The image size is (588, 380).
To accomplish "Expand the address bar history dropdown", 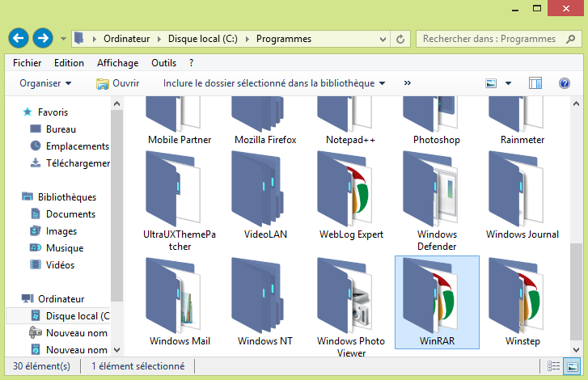I will [x=383, y=39].
